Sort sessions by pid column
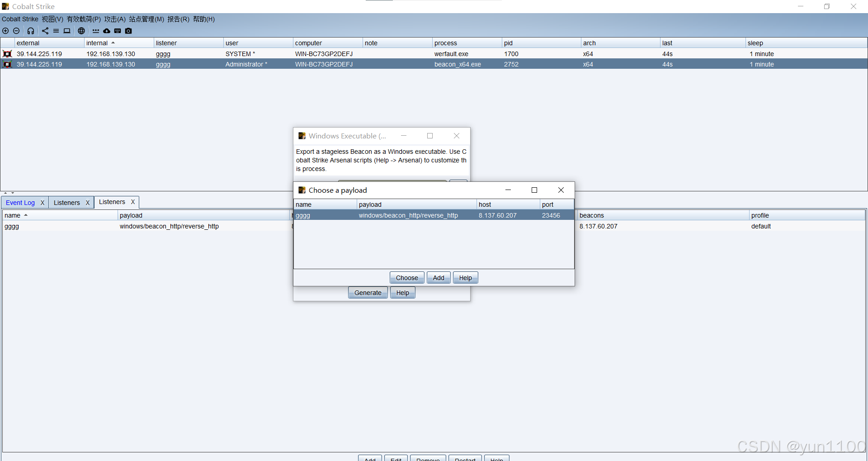 [542, 43]
